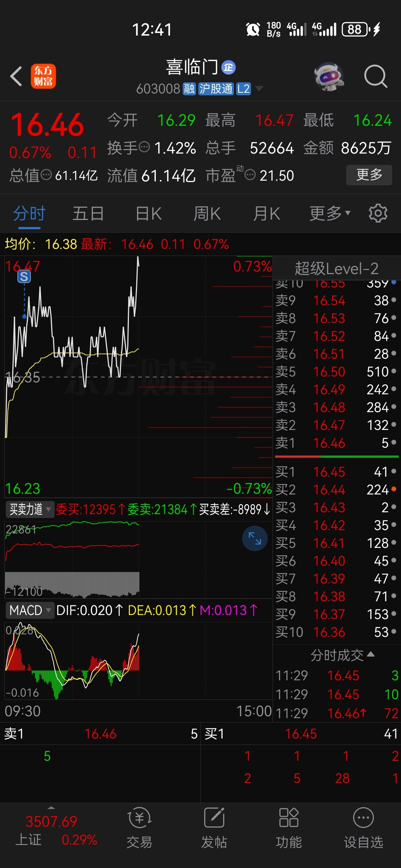Tap the blue 企 badge icon
This screenshot has height=868, width=401.
[x=228, y=68]
